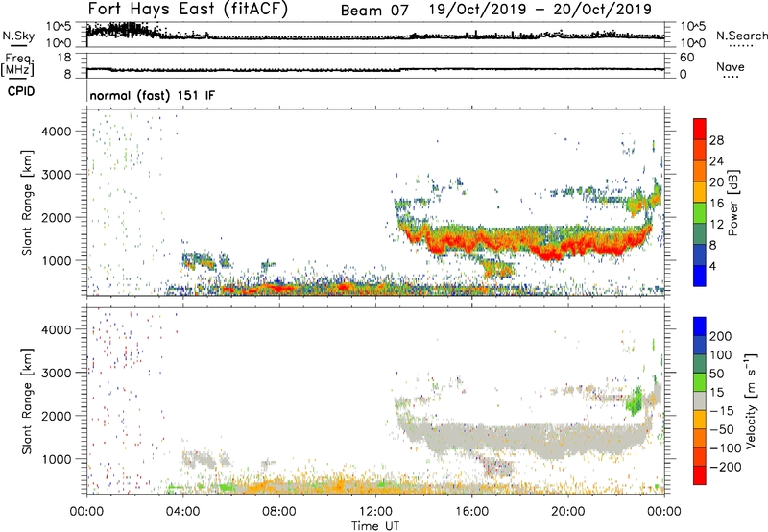Click the '200' velocity colorbar tick label
768x532 pixels.
coord(720,336)
